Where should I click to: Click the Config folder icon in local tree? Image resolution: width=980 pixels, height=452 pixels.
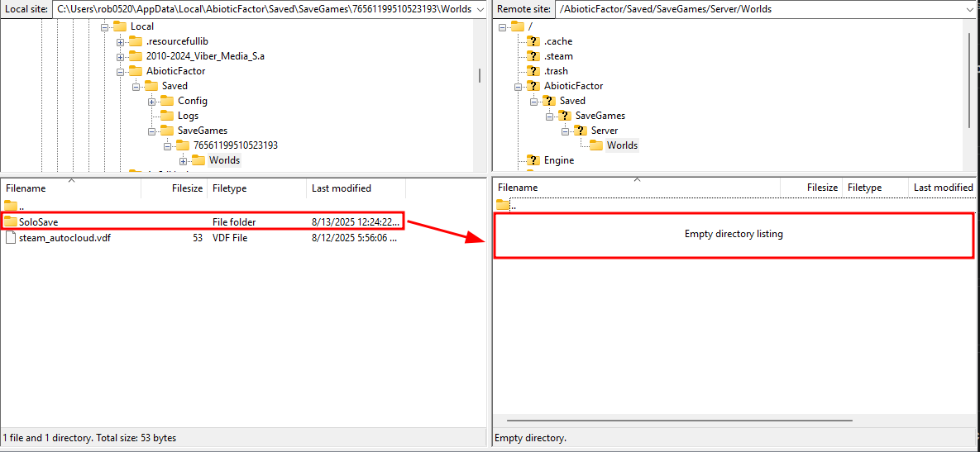point(168,101)
